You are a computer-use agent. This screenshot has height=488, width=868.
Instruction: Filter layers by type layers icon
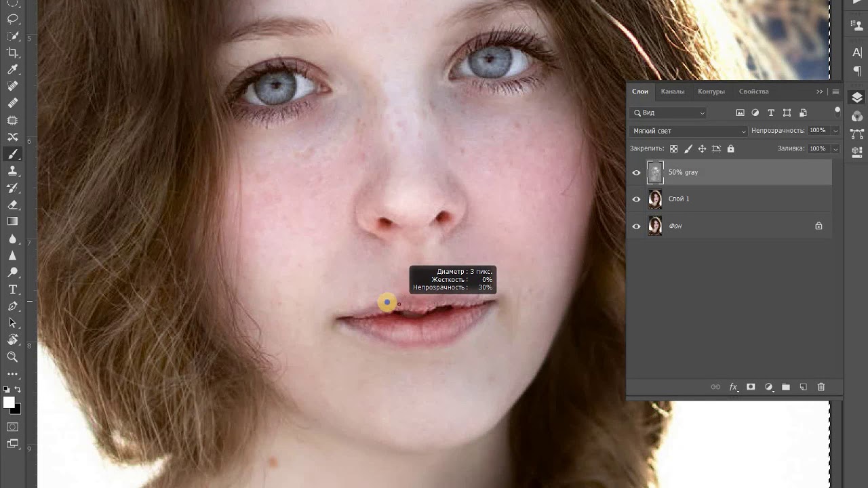[x=771, y=113]
